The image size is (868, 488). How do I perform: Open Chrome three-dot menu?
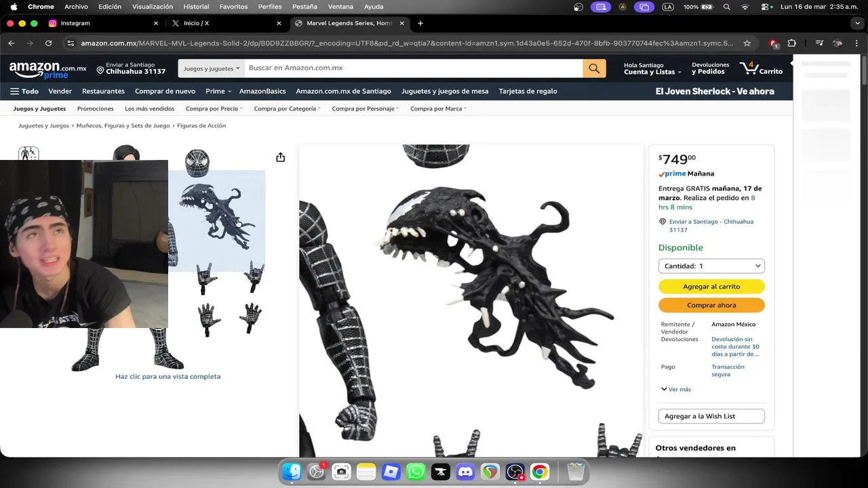(x=856, y=43)
